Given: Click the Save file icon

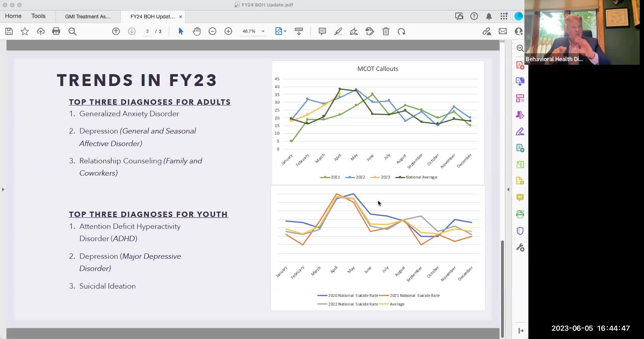Looking at the screenshot, I should tap(9, 31).
